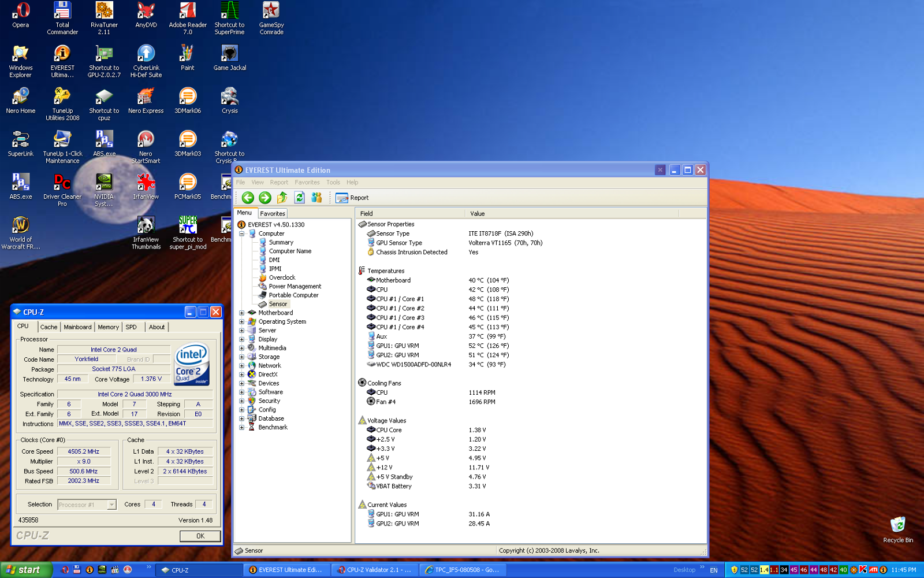Switch to CPU-Z About tab
924x578 pixels.
click(x=157, y=327)
